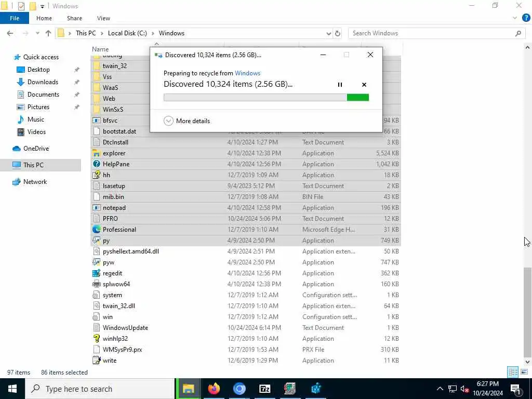This screenshot has width=532, height=399.
Task: Switch to large icons view button
Action: [x=524, y=372]
